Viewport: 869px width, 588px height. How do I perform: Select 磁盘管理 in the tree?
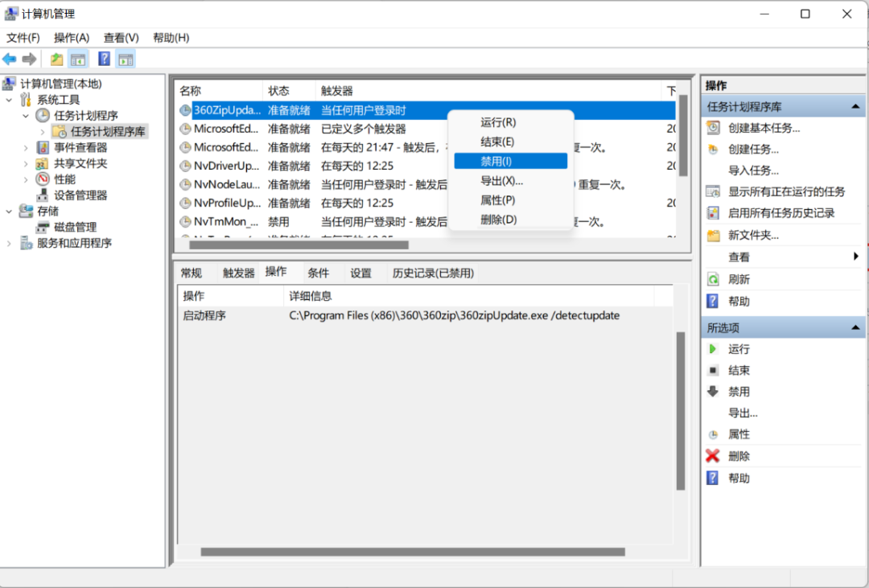pos(76,227)
